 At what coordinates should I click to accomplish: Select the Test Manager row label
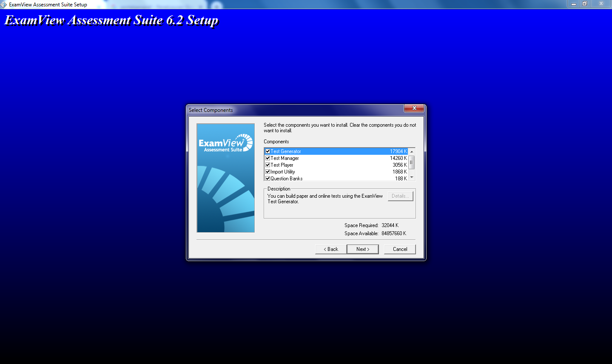[x=285, y=158]
